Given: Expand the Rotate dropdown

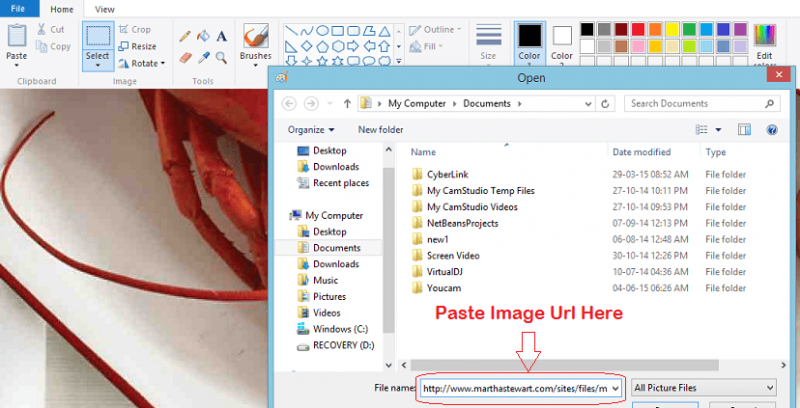Looking at the screenshot, I should (163, 64).
